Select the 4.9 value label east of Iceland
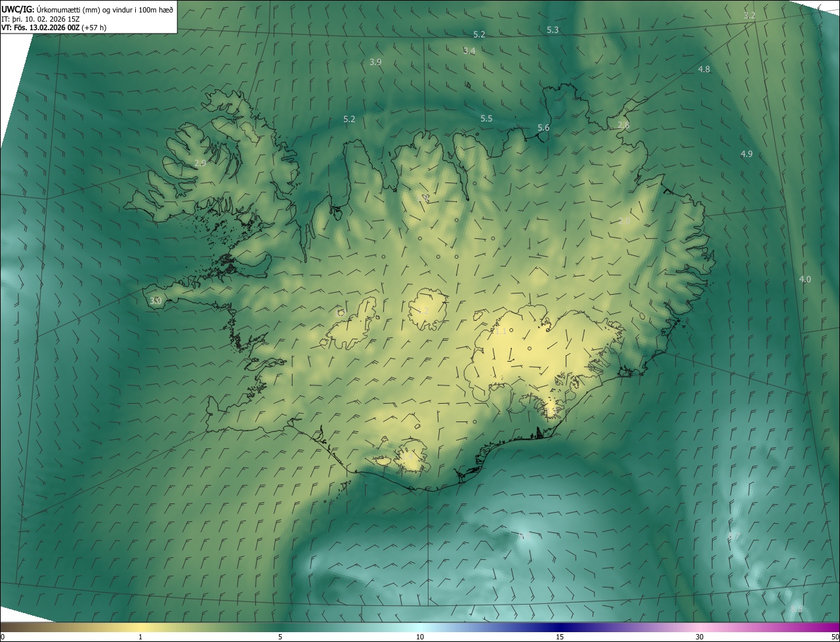The height and width of the screenshot is (642, 840). click(746, 154)
